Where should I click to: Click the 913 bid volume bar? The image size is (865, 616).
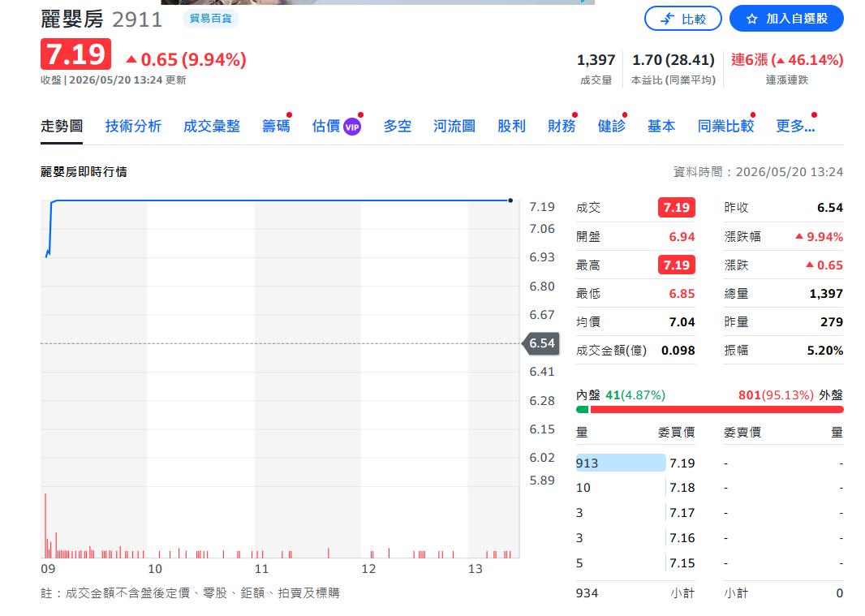click(x=621, y=463)
